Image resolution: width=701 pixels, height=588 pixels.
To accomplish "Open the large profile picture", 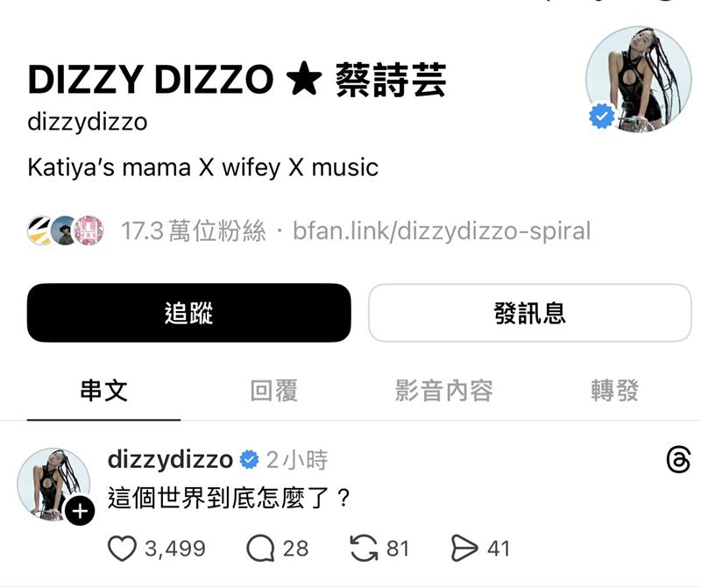I will click(639, 79).
